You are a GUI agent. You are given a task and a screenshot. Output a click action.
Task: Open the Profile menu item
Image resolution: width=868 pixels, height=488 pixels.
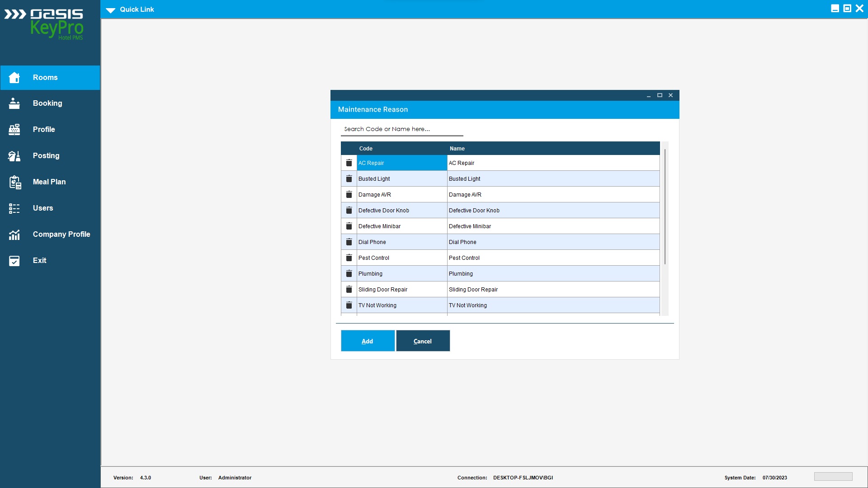coord(44,130)
